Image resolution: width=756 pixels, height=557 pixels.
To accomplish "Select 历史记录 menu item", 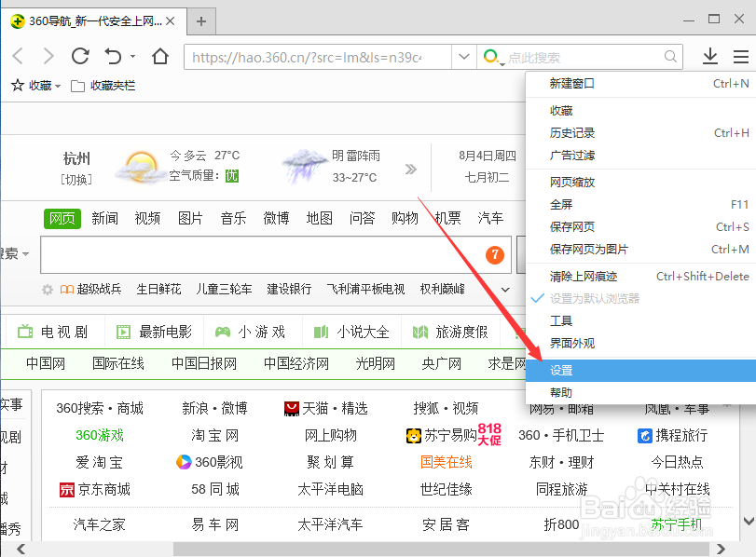I will (640, 133).
